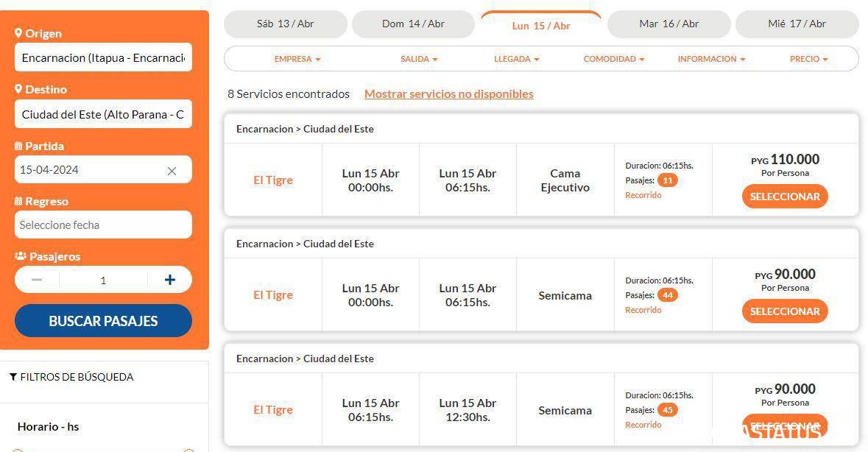Open the COMODIDAD sort dropdown
This screenshot has height=452, width=868.
[614, 59]
